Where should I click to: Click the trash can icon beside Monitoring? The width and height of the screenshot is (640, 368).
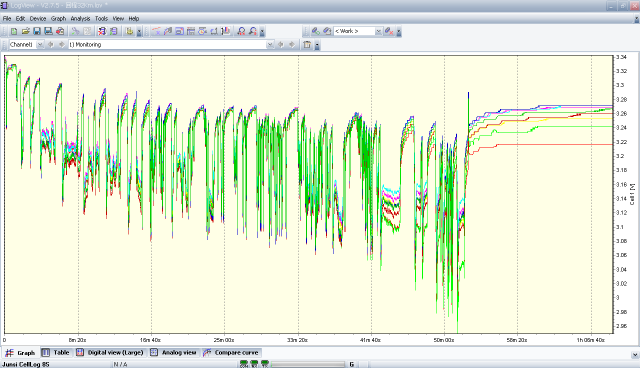tap(307, 44)
